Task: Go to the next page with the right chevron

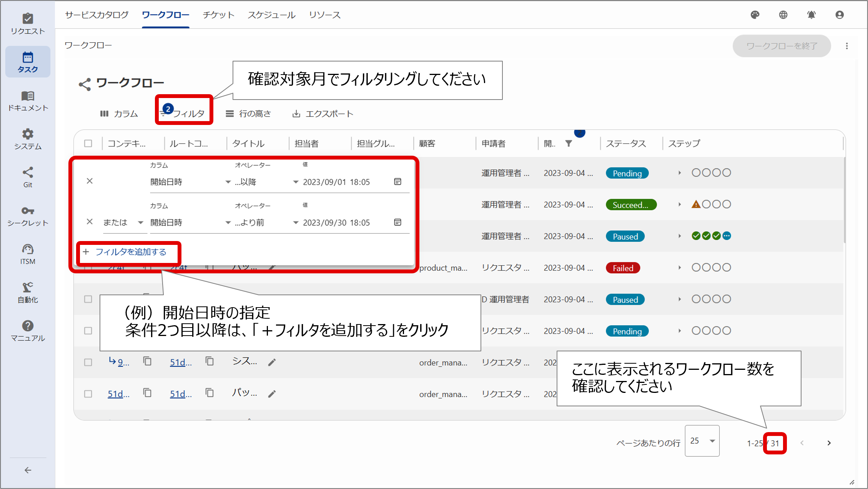Action: [x=829, y=443]
